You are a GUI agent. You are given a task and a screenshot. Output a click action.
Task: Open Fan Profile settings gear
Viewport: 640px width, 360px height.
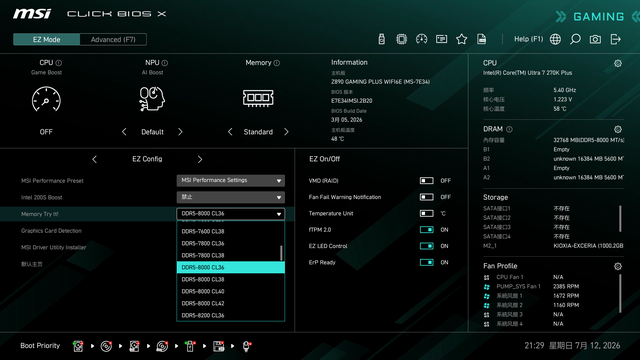point(618,267)
